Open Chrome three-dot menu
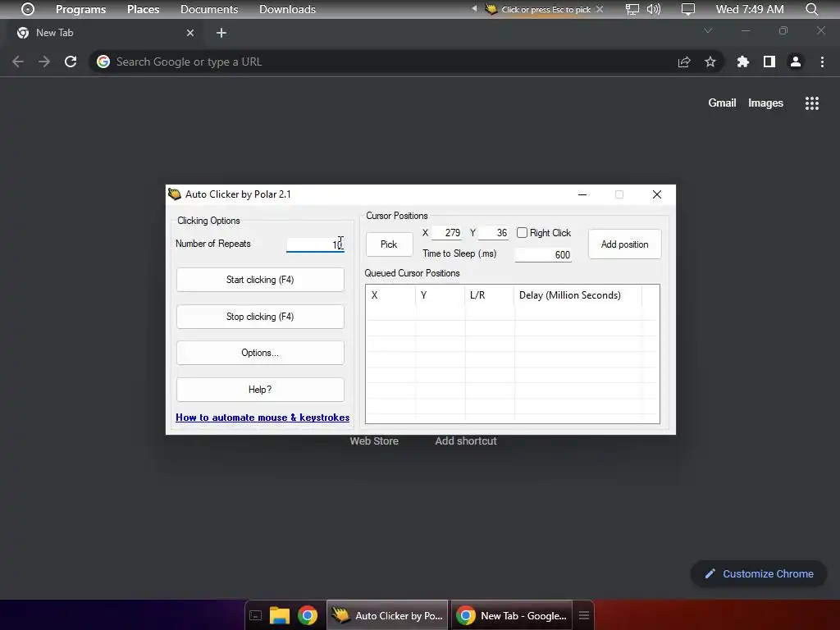The image size is (840, 630). tap(822, 62)
